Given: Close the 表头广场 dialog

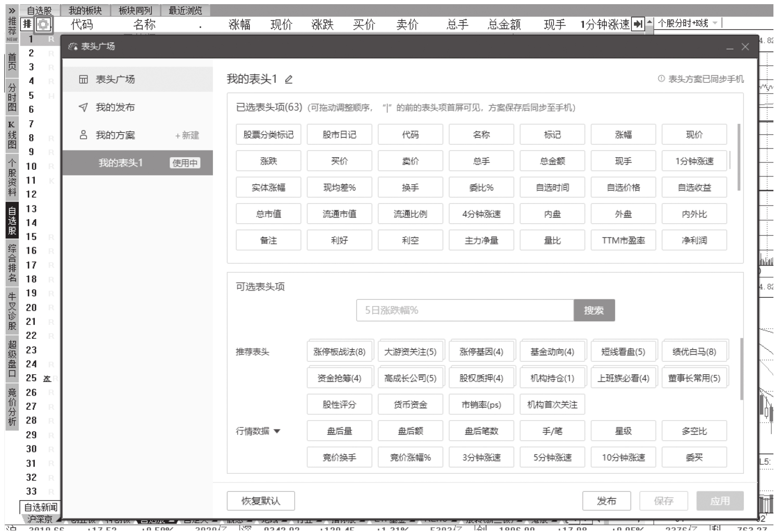Looking at the screenshot, I should click(x=745, y=47).
